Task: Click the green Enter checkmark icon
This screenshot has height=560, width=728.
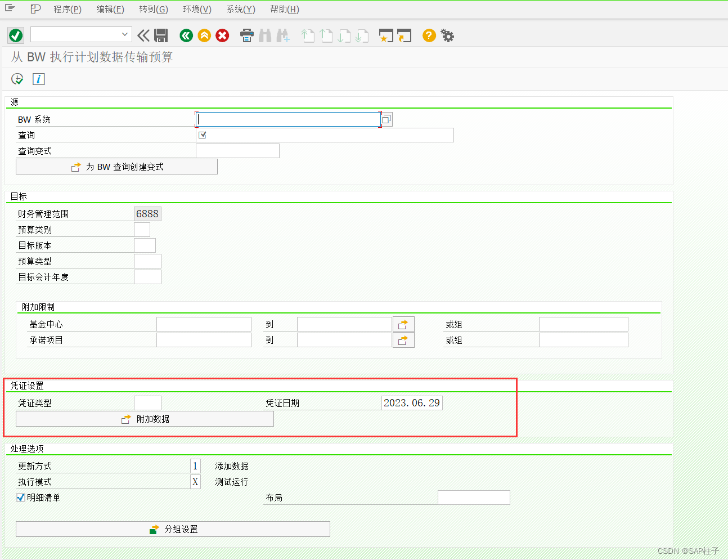Action: coord(16,35)
